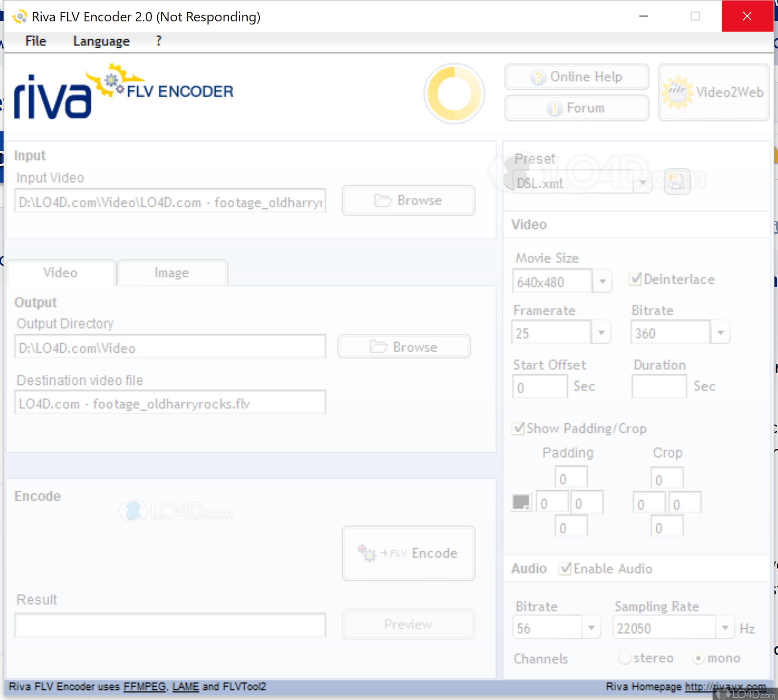
Task: Open the Framerate dropdown
Action: point(602,332)
